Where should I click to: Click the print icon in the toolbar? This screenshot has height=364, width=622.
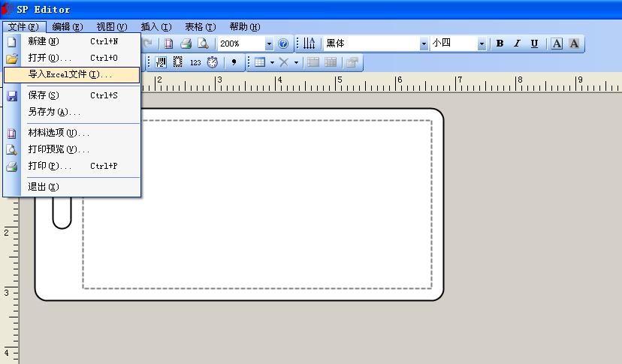(186, 44)
